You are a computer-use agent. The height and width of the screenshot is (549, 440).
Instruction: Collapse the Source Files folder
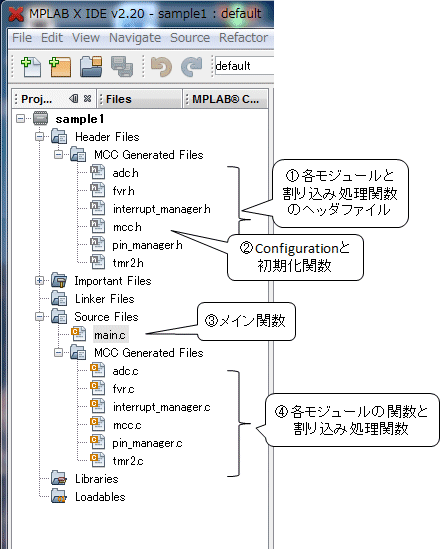tap(40, 317)
